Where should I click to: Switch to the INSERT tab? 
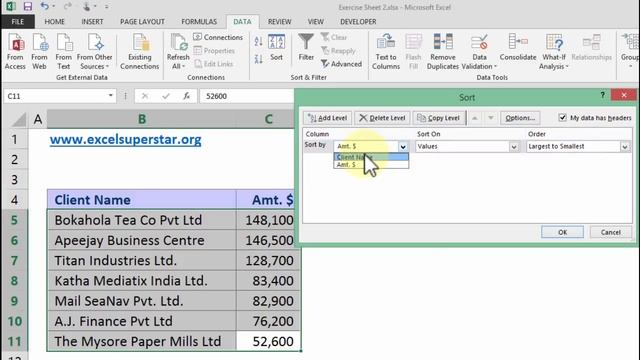pos(92,22)
